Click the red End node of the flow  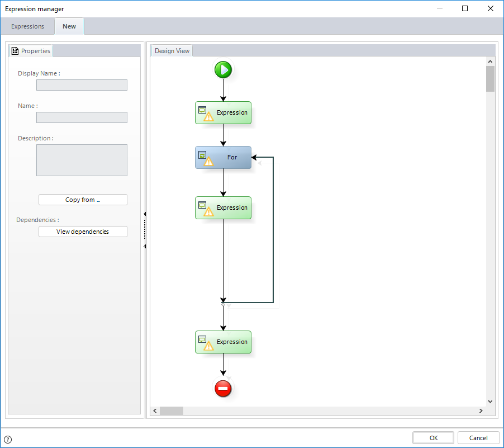(223, 389)
